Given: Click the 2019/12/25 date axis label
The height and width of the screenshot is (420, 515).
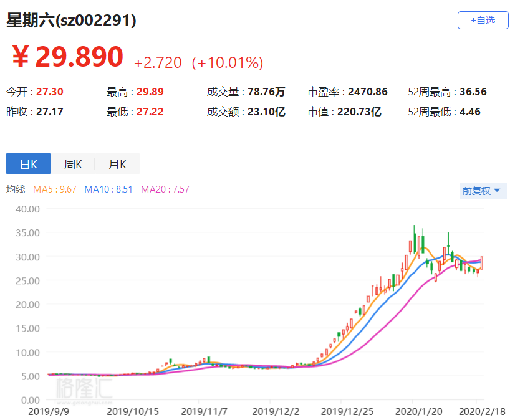Looking at the screenshot, I should [347, 411].
